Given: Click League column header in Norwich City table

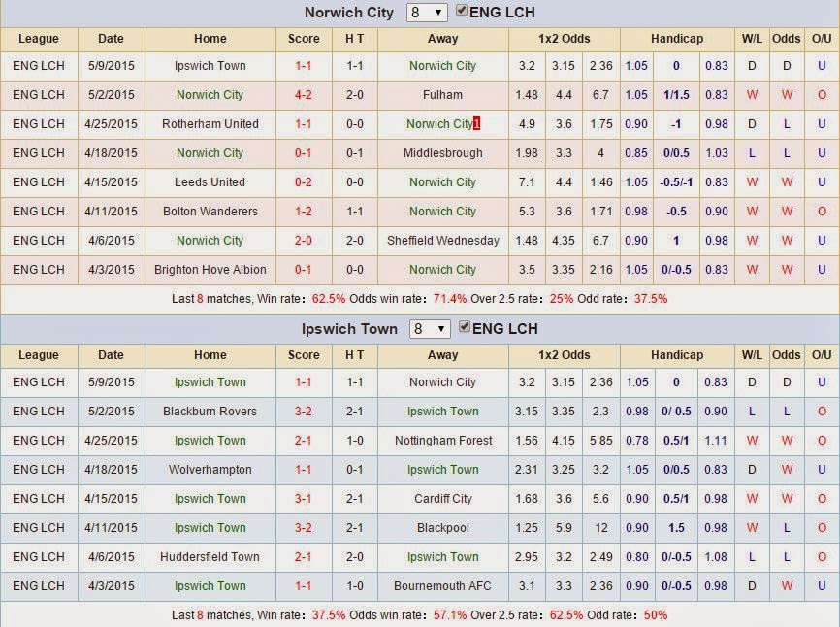Looking at the screenshot, I should pos(39,39).
